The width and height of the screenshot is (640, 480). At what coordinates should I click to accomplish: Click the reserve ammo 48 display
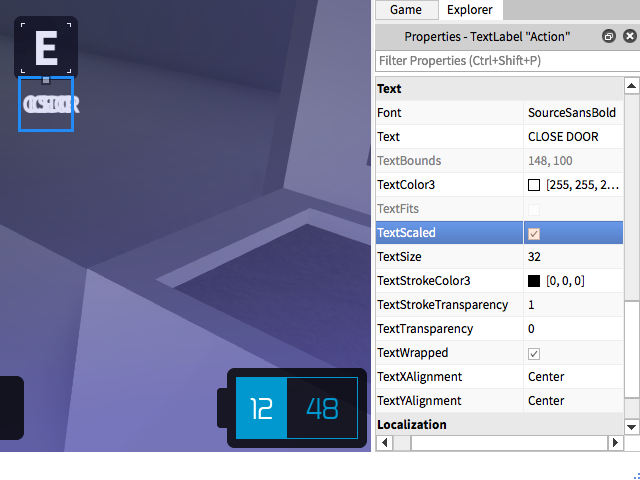pos(322,408)
